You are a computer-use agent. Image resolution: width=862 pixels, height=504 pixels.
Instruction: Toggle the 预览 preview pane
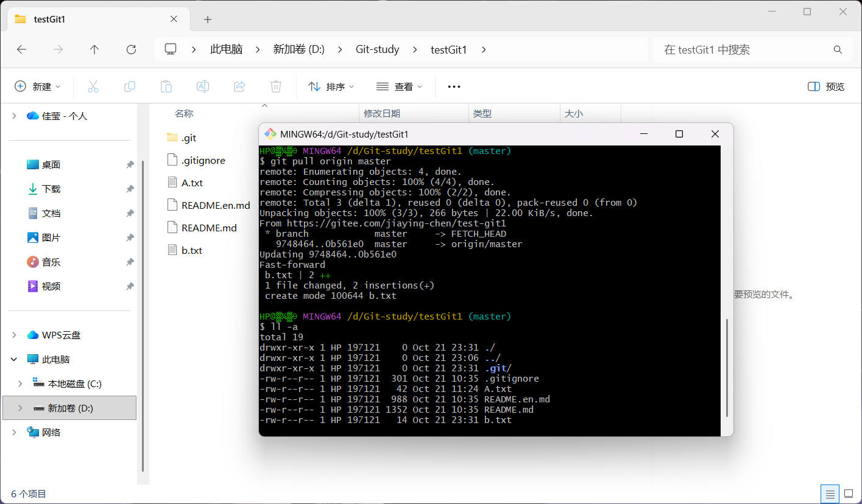click(x=826, y=86)
